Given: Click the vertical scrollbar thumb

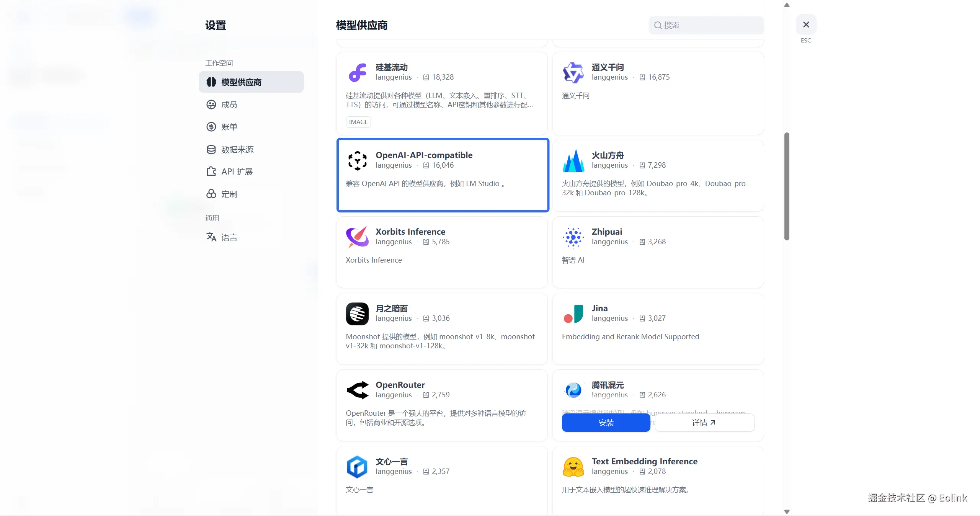Looking at the screenshot, I should click(x=787, y=186).
